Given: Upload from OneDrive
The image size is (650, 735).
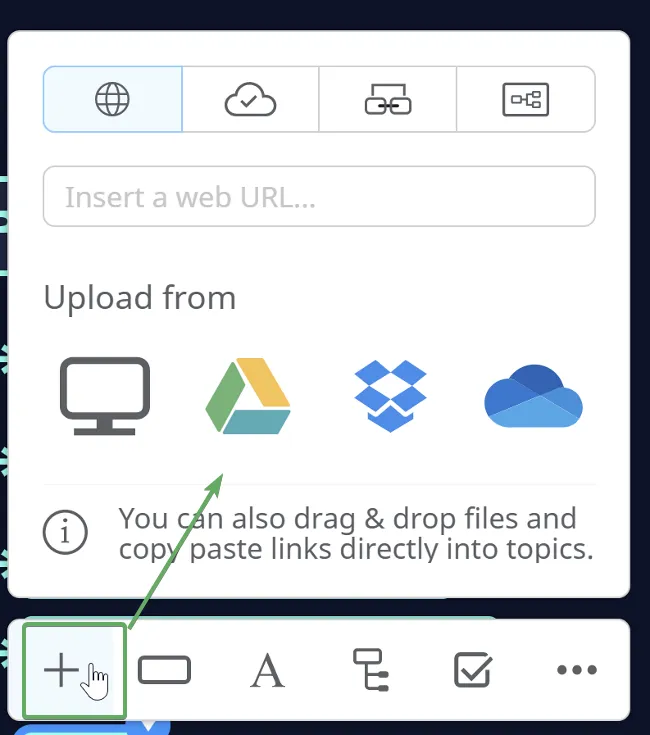Looking at the screenshot, I should coord(533,396).
